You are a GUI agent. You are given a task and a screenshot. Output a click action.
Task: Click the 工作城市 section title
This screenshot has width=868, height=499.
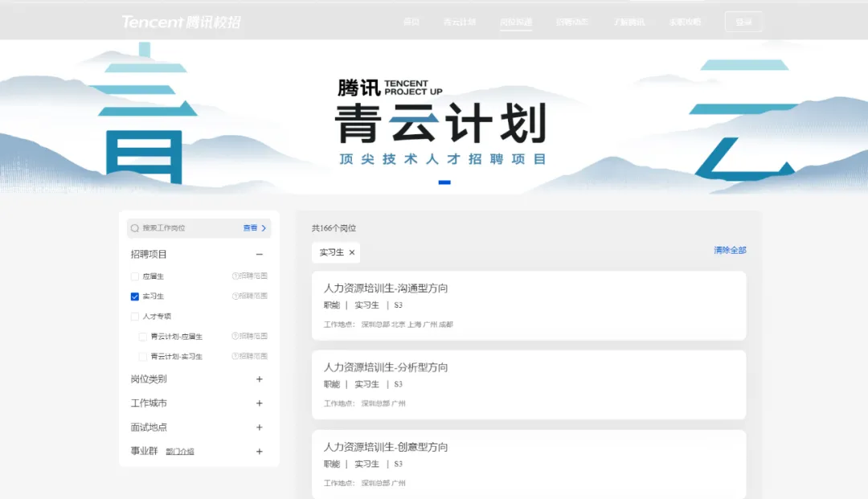coord(149,403)
